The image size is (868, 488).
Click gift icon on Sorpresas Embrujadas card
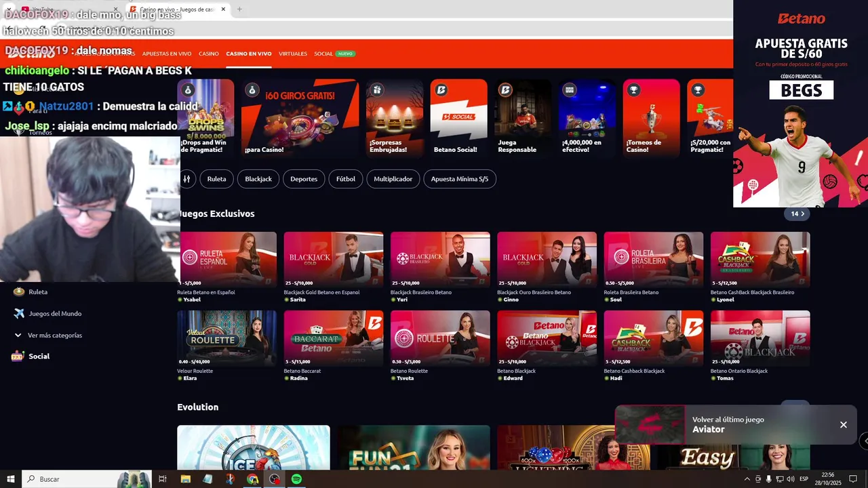[377, 90]
